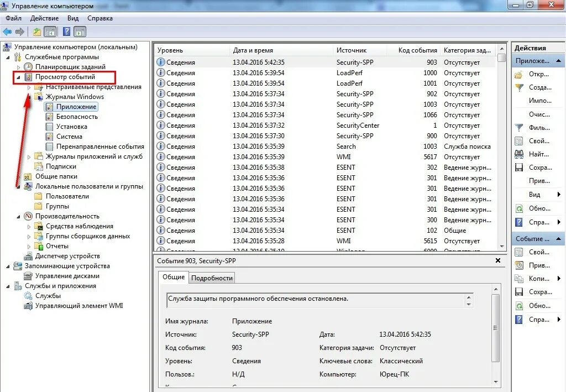Click the Back arrow toolbar icon
The image size is (566, 392).
(7, 32)
